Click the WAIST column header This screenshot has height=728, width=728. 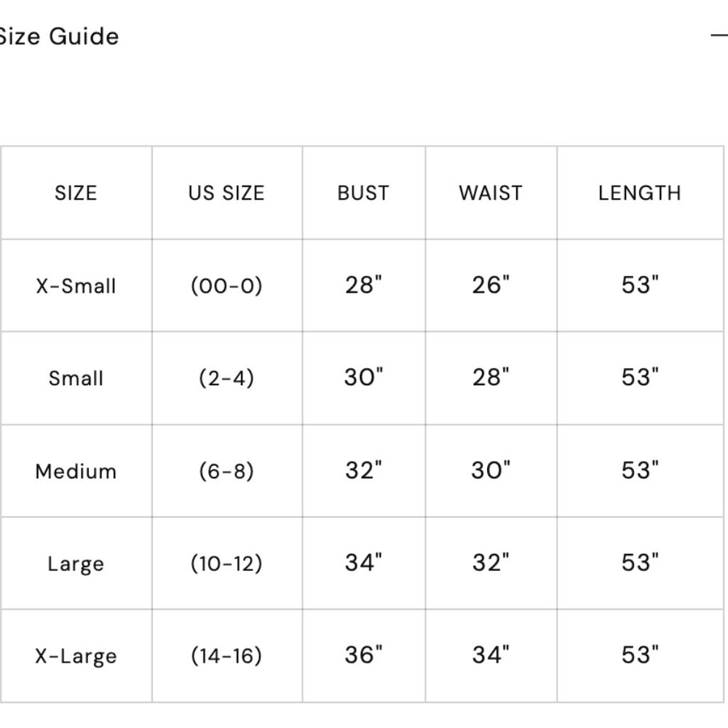491,193
